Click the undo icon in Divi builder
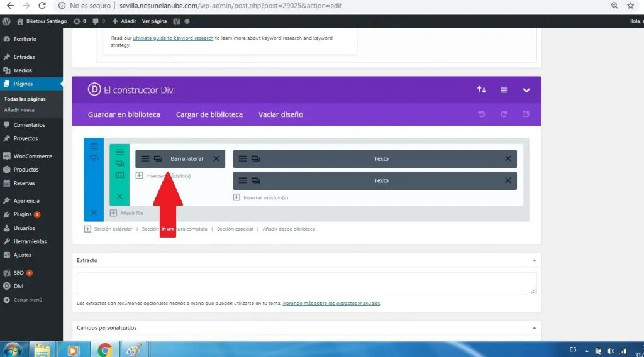Screen dimensions: 644x357 482,114
